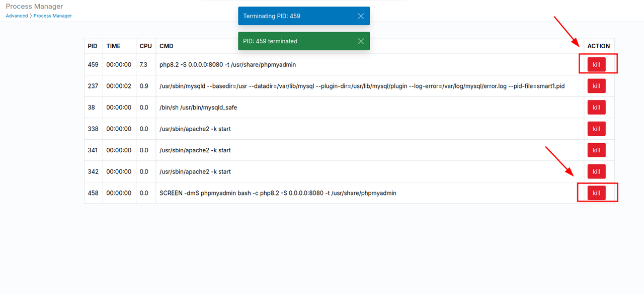644x294 pixels.
Task: Select the apache2 command in row 341
Action: [x=195, y=150]
